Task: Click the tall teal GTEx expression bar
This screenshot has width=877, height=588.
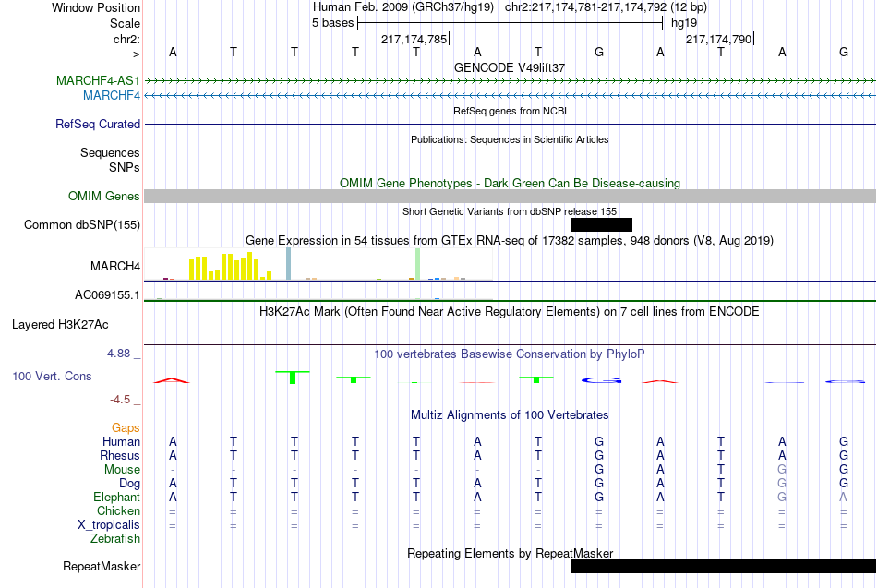Action: click(x=289, y=263)
